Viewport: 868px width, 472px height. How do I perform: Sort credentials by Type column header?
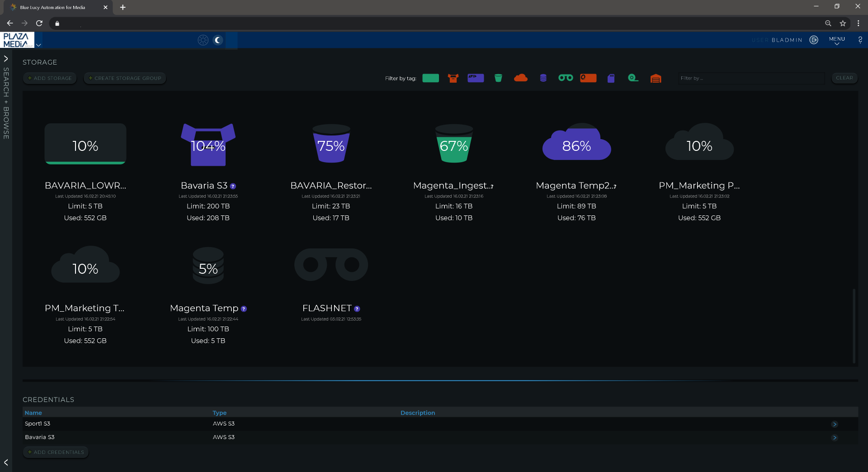(x=219, y=413)
